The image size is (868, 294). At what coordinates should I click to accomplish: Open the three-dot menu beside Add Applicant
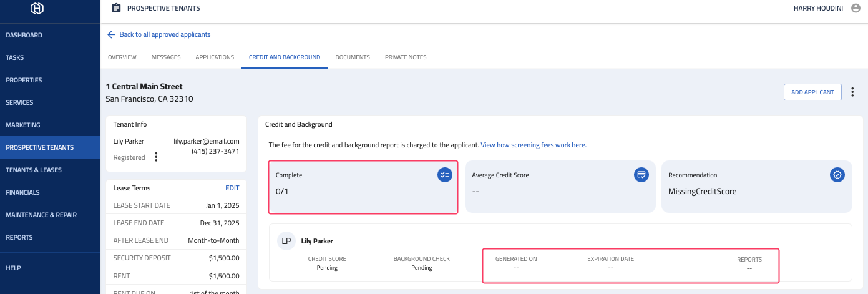click(853, 92)
